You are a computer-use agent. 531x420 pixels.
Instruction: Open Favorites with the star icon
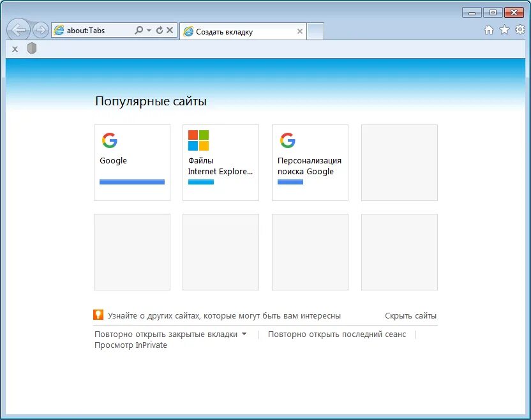coord(504,30)
